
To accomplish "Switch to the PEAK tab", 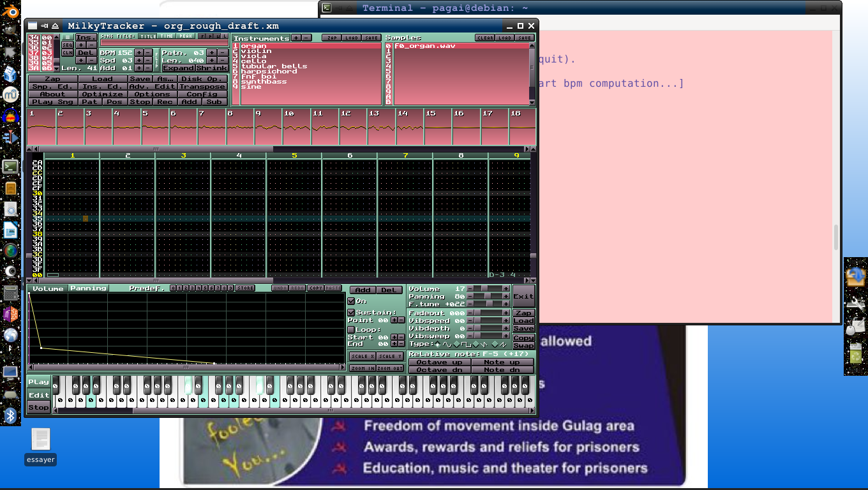I will click(x=186, y=36).
